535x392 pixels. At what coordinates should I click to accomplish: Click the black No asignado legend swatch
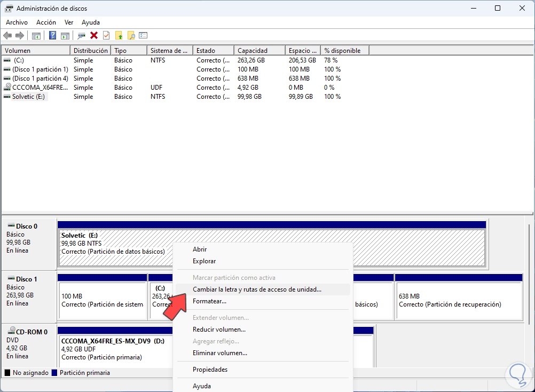coord(7,373)
